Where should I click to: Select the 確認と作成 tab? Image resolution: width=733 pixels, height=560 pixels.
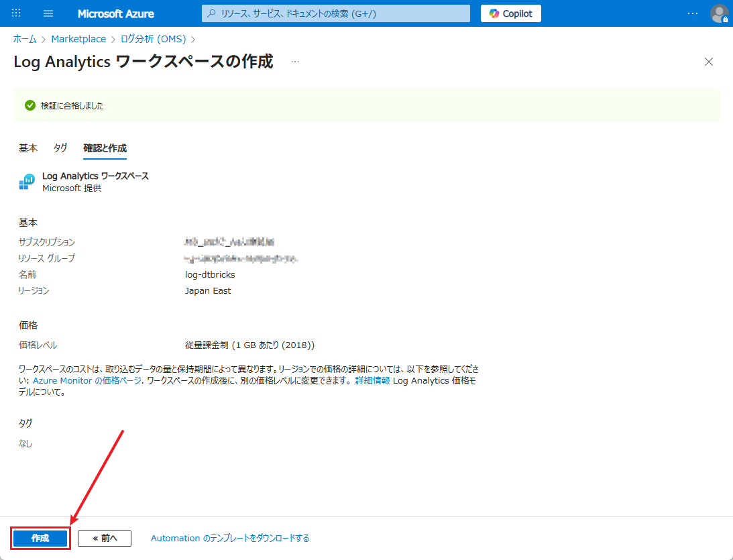pyautogui.click(x=105, y=148)
